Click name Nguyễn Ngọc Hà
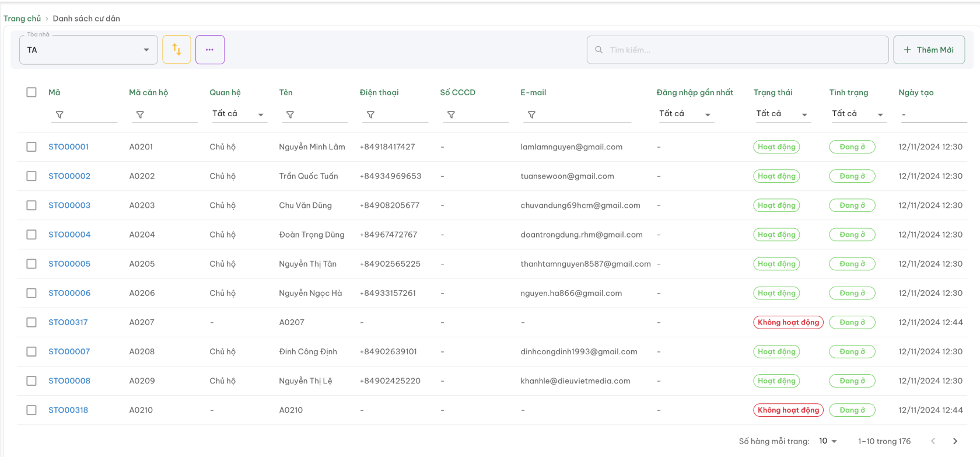980x457 pixels. click(310, 293)
